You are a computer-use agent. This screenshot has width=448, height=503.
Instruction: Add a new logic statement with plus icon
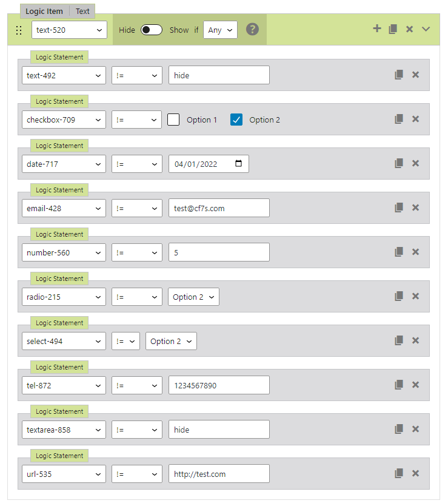pyautogui.click(x=376, y=29)
